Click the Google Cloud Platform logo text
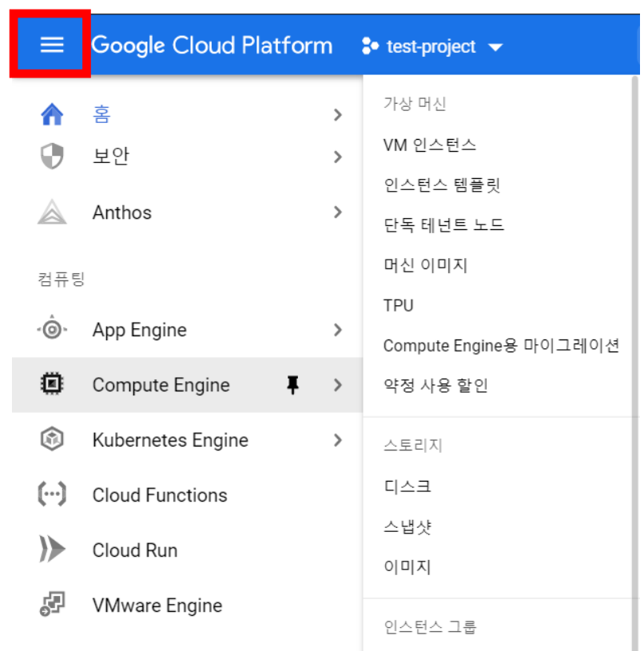Viewport: 644px width, 651px height. coord(212,46)
